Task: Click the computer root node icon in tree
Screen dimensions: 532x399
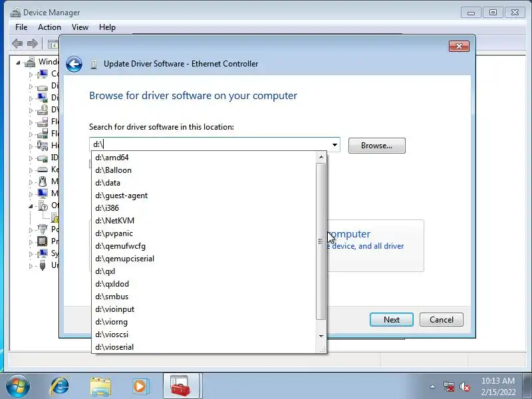Action: pyautogui.click(x=30, y=62)
